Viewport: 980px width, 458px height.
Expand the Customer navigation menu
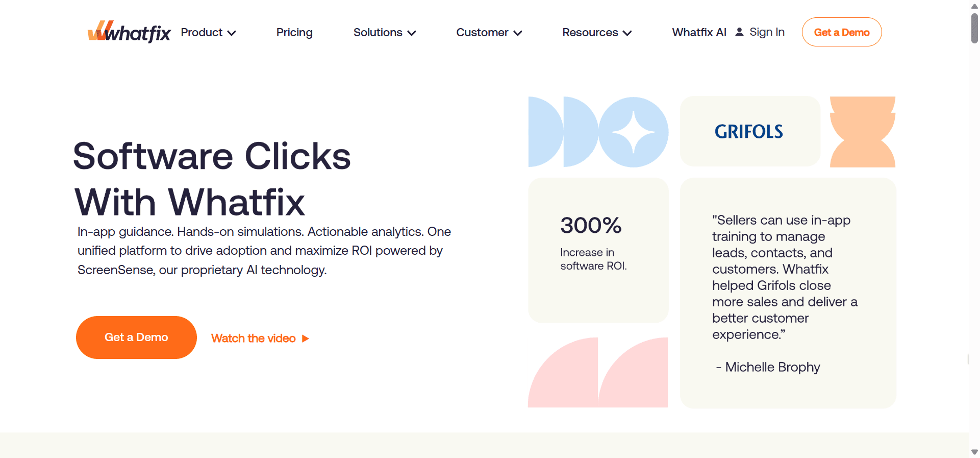(x=489, y=33)
